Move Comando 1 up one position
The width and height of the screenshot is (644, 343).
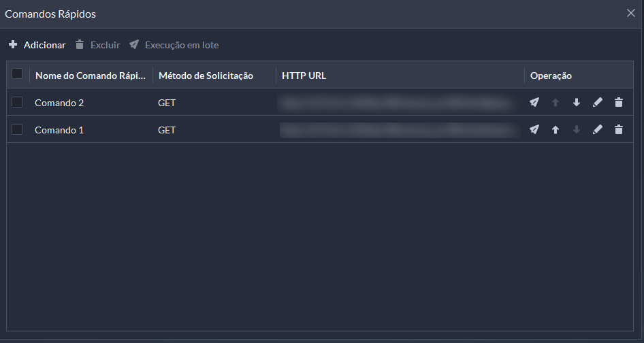[x=556, y=130]
